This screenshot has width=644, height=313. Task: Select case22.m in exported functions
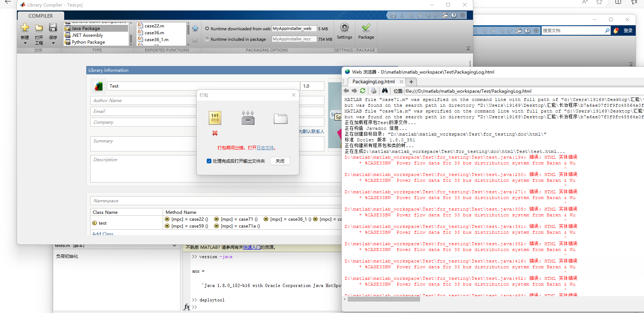coord(154,26)
